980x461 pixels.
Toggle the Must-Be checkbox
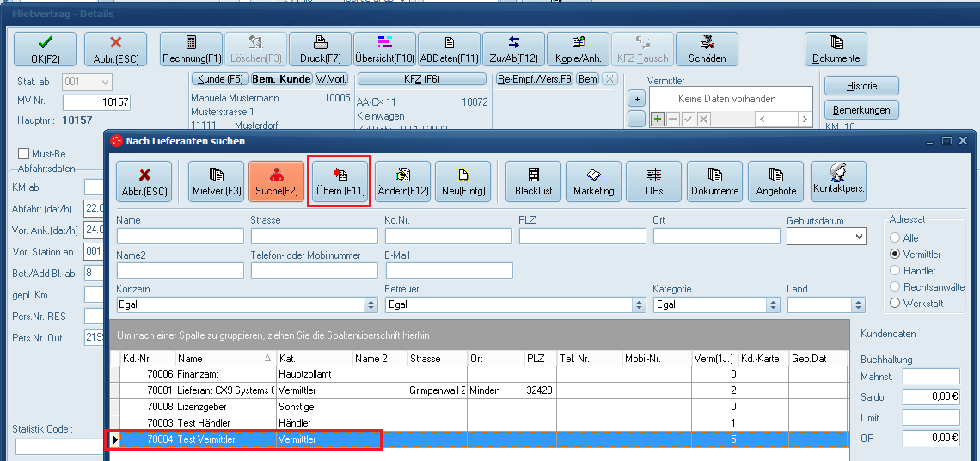[x=24, y=154]
